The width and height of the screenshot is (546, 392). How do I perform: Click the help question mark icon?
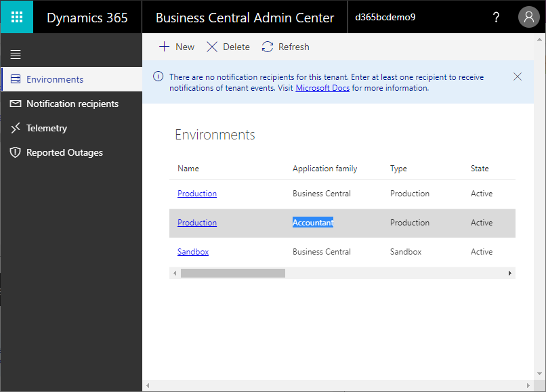click(x=496, y=18)
